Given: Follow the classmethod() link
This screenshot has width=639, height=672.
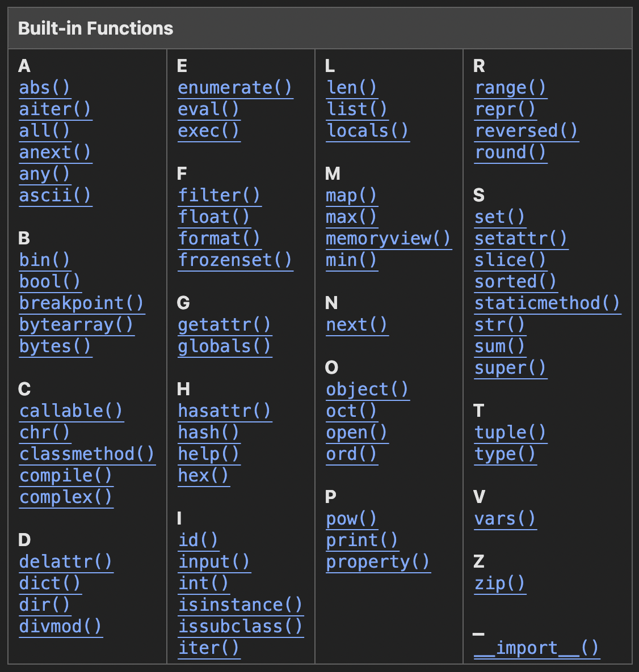Looking at the screenshot, I should [x=87, y=454].
